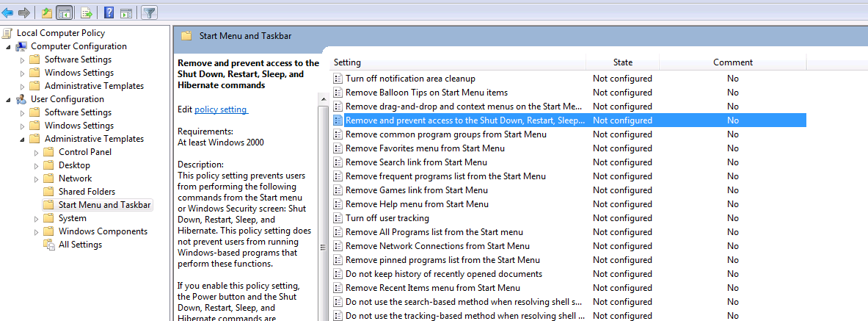Click description pane scroll up arrow
Screen dimensions: 868x321
pos(324,99)
